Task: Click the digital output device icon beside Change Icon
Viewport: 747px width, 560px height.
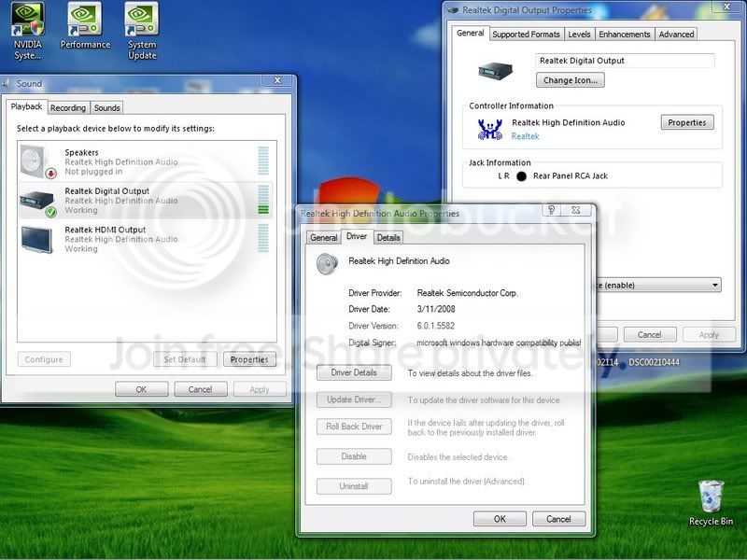Action: tap(495, 72)
